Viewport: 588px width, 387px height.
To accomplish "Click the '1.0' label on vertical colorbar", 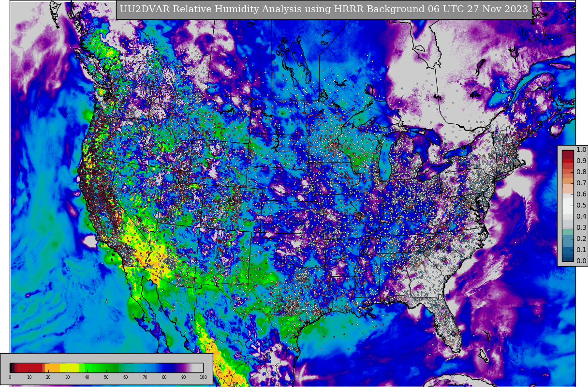I will (581, 149).
